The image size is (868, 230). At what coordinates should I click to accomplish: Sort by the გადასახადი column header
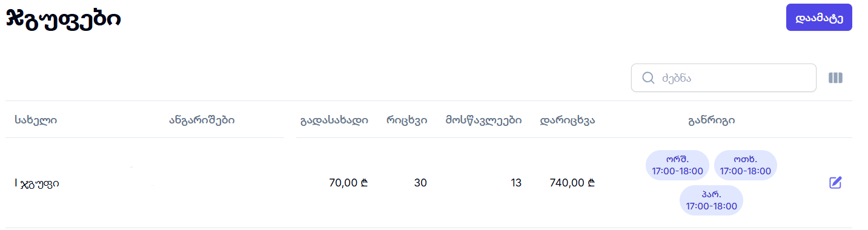(x=334, y=120)
